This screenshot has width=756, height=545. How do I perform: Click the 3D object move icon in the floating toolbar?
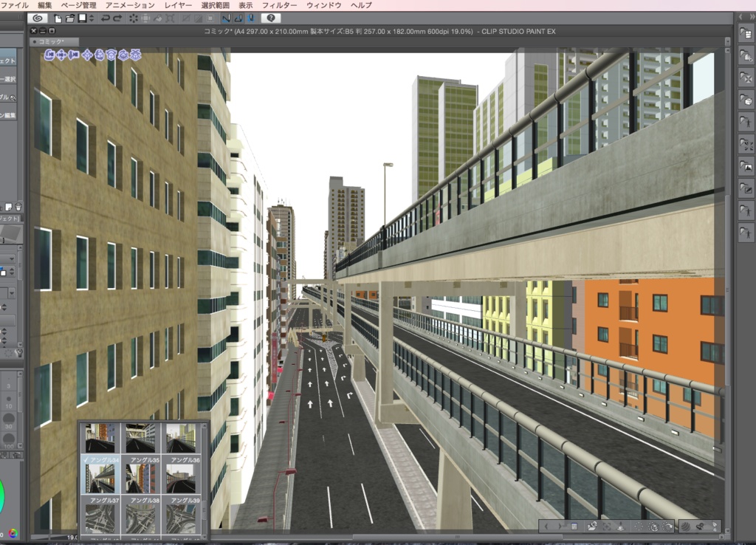click(87, 55)
